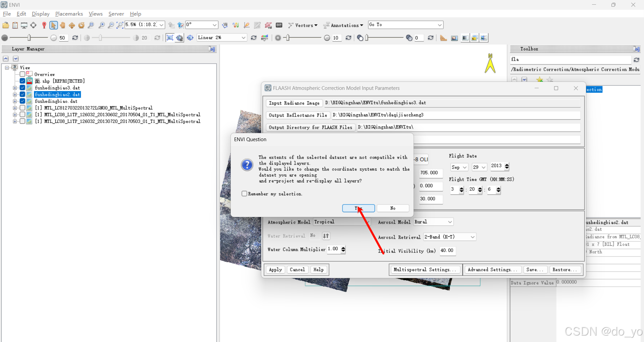644x342 pixels.
Task: Reset stretch type next to Linear 2%
Action: [254, 38]
